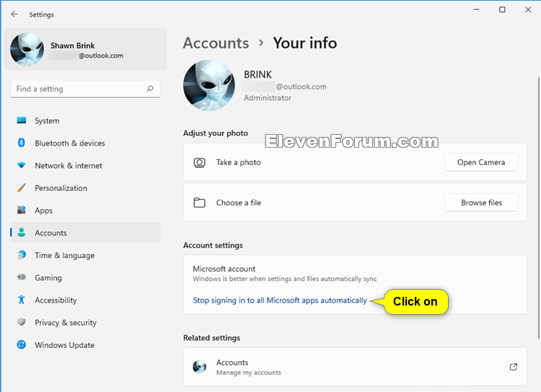Click the Account settings heading
This screenshot has height=392, width=541.
click(213, 245)
